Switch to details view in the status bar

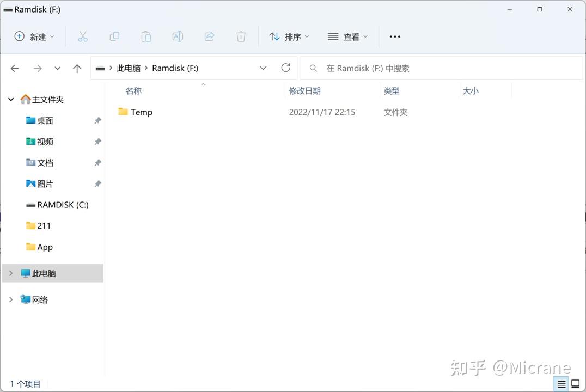[x=561, y=384]
